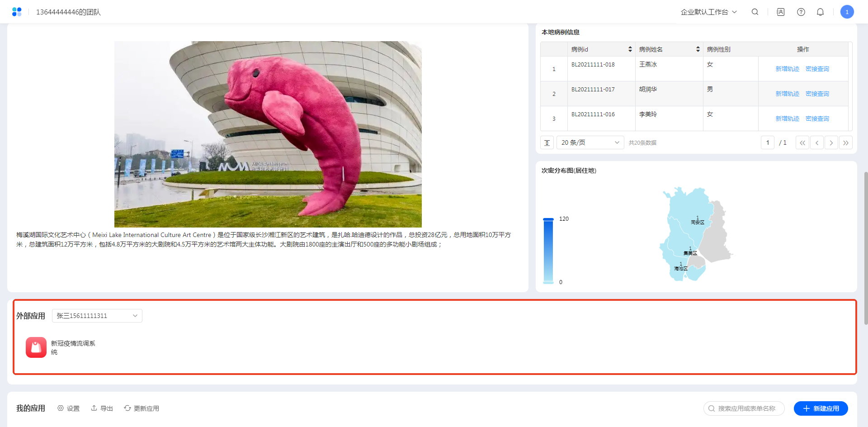Click the table row height adjust icon

[x=547, y=143]
